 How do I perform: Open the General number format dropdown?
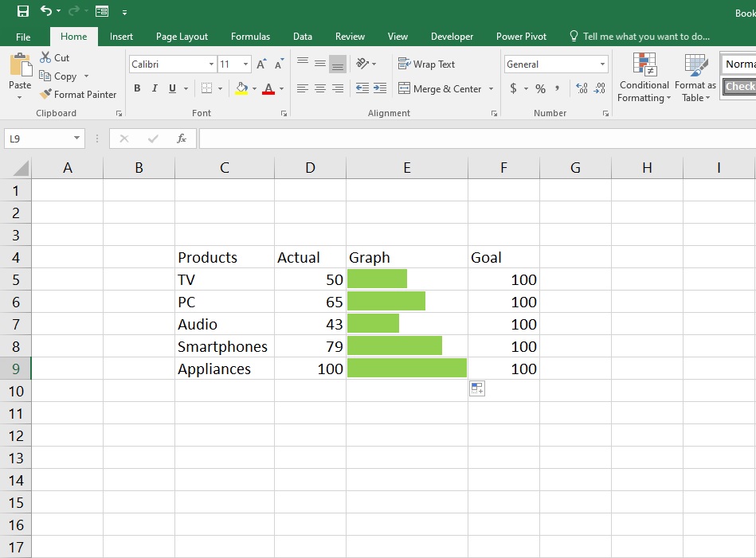click(x=603, y=64)
